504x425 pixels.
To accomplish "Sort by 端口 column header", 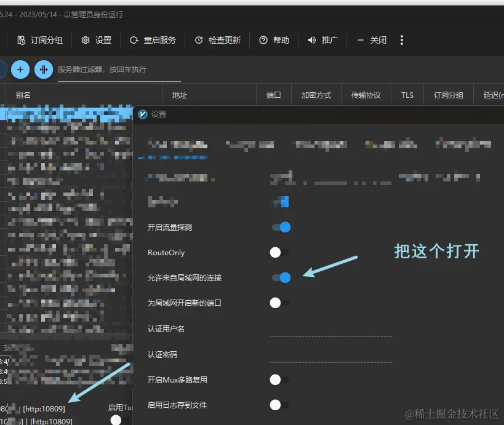I will 273,95.
